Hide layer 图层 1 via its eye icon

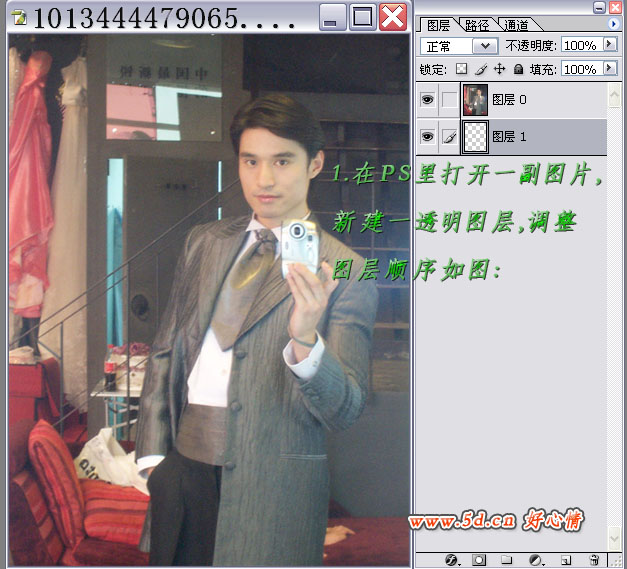tap(427, 137)
